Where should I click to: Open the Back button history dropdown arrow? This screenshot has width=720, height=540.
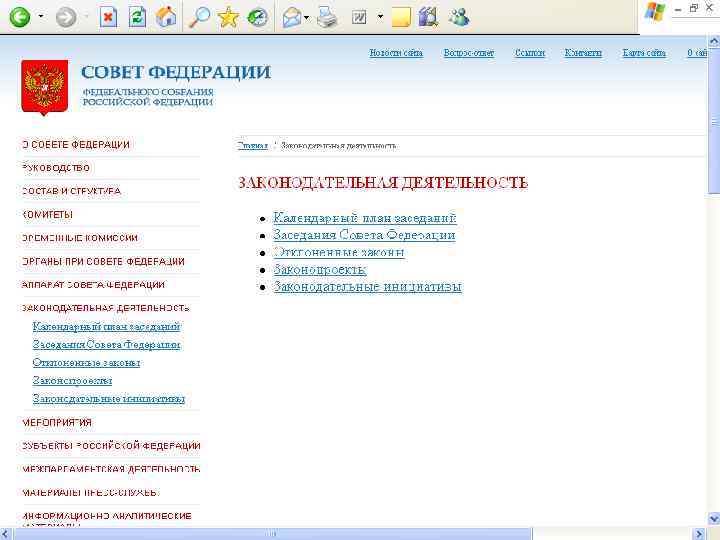tap(41, 17)
